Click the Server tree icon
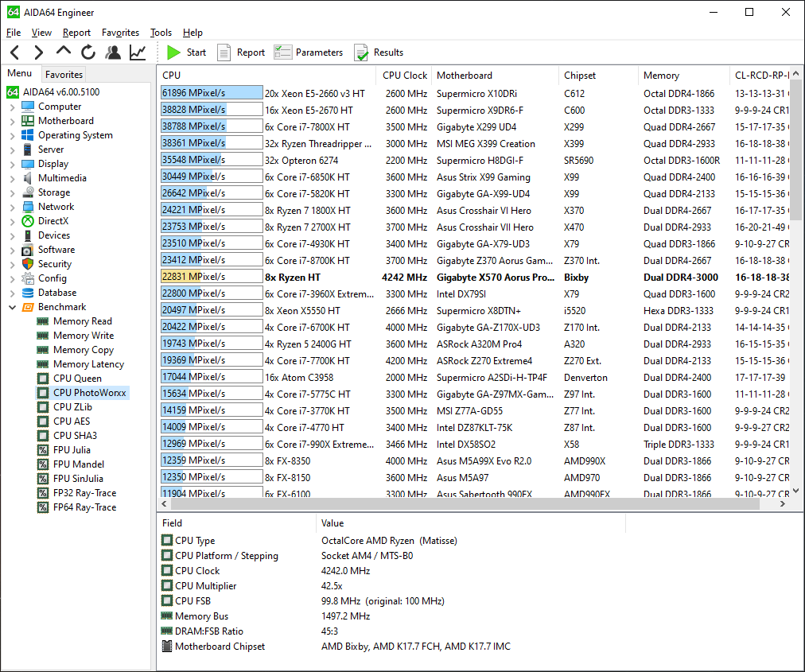 (28, 150)
